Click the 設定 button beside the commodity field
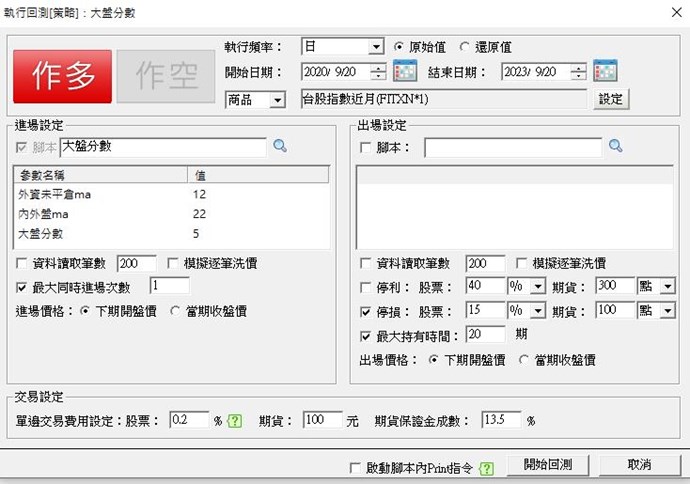690x484 pixels. click(610, 99)
